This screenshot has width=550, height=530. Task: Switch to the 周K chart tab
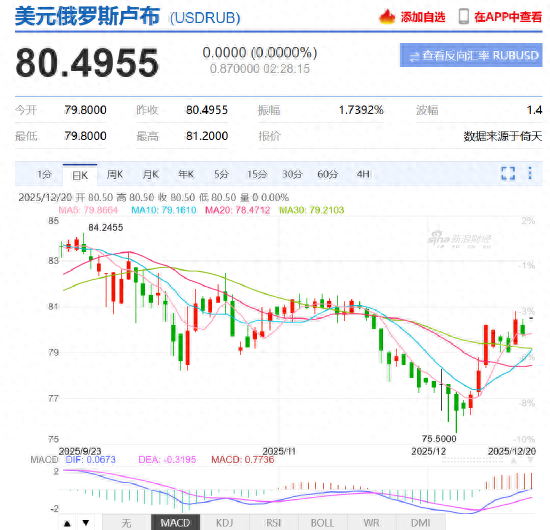point(115,174)
